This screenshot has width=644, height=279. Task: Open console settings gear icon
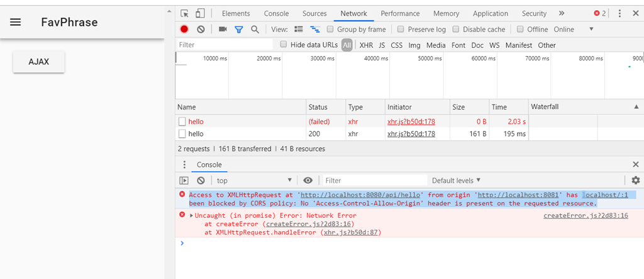pyautogui.click(x=635, y=180)
